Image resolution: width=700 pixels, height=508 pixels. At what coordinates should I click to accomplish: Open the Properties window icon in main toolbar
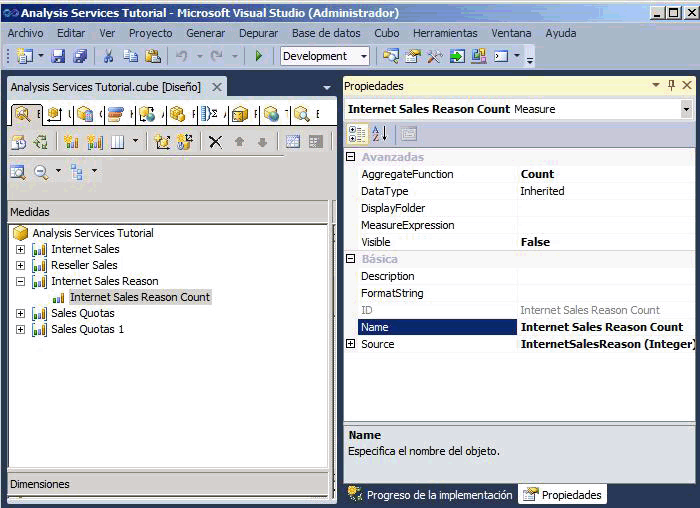pos(413,56)
